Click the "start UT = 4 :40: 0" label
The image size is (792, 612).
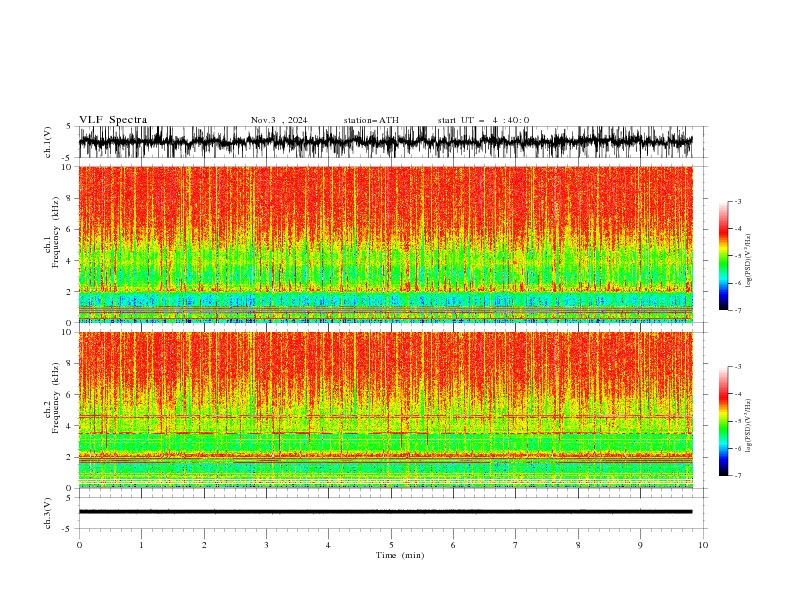[483, 120]
